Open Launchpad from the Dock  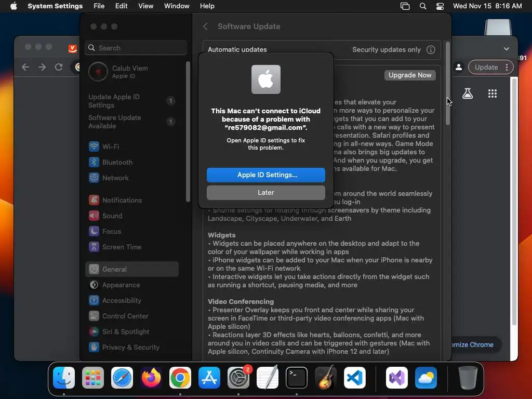tap(92, 378)
